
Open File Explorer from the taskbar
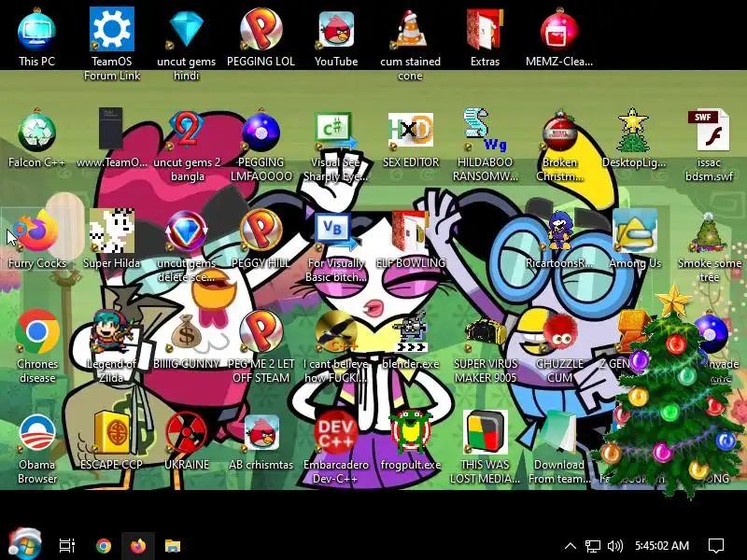click(x=173, y=546)
